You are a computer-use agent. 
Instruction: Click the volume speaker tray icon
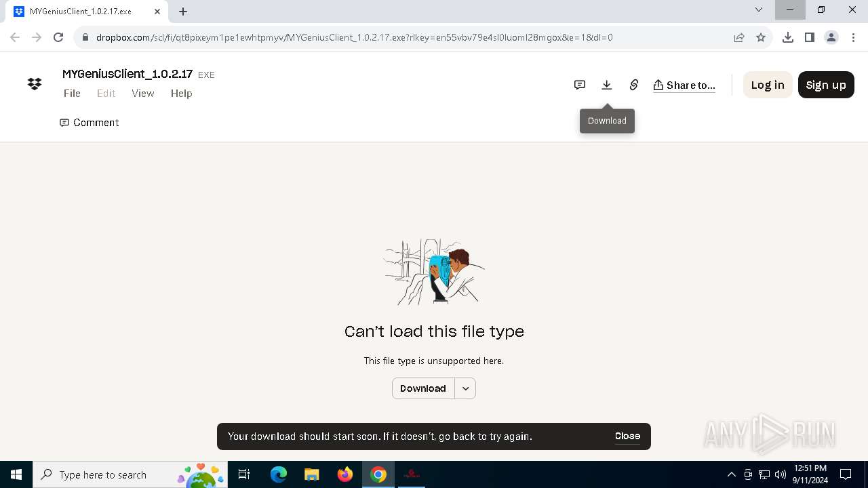[x=781, y=474]
